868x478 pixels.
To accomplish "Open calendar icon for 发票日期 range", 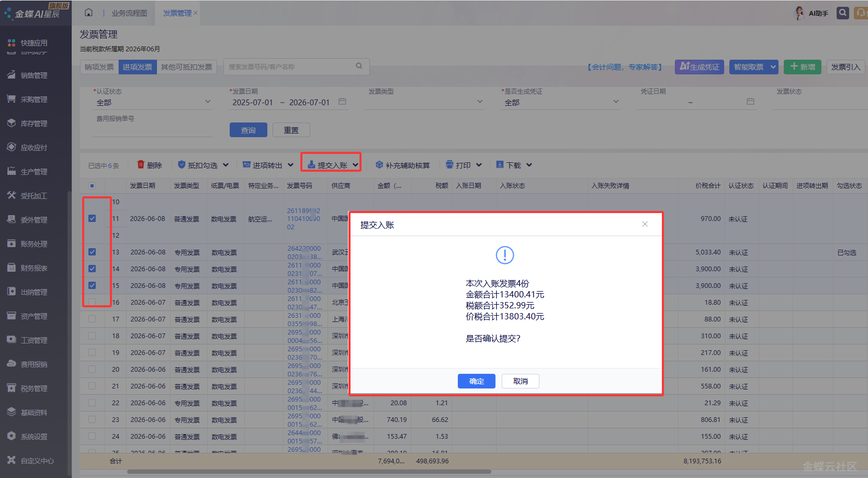I will tap(342, 102).
